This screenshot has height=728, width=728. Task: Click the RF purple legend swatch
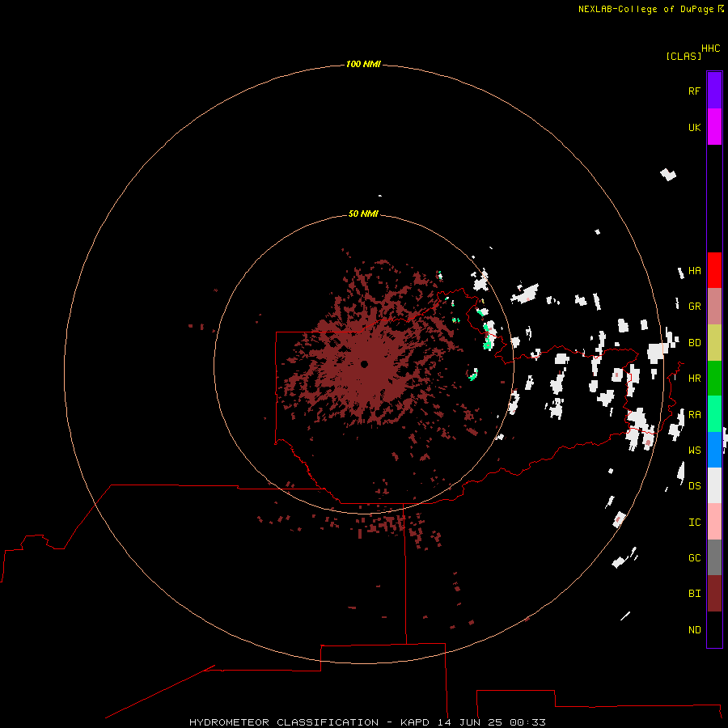[x=714, y=91]
